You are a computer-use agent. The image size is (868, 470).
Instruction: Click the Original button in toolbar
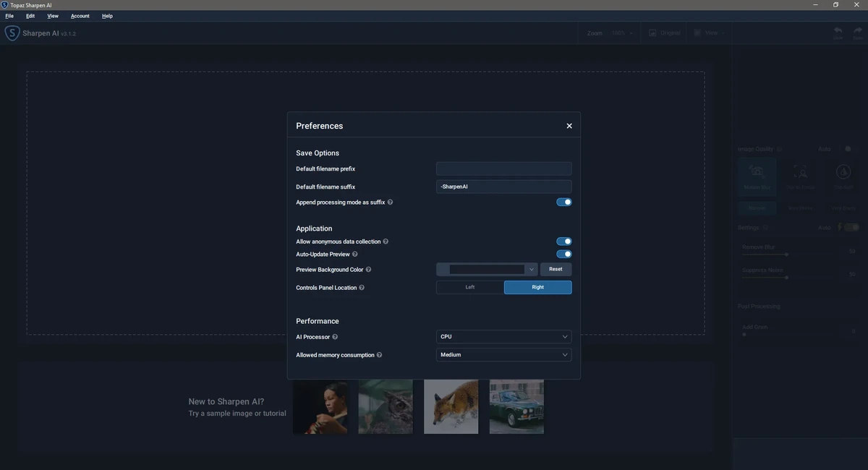665,33
